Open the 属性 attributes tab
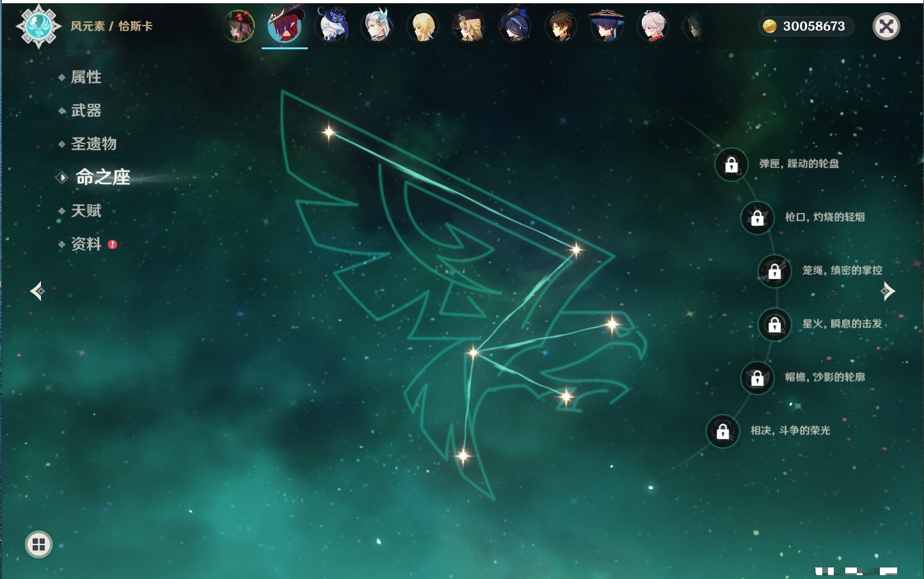This screenshot has width=924, height=579. pos(86,77)
